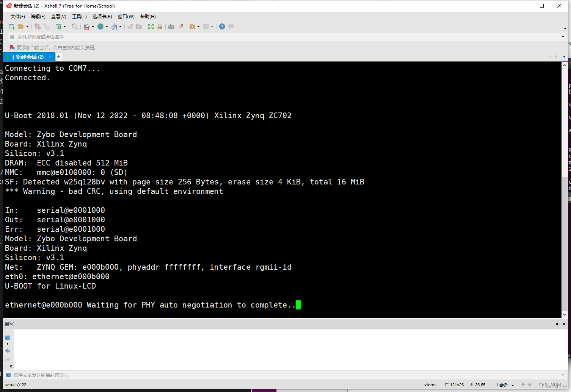Close the '新建会话 (2)' tab with its x

click(50, 56)
